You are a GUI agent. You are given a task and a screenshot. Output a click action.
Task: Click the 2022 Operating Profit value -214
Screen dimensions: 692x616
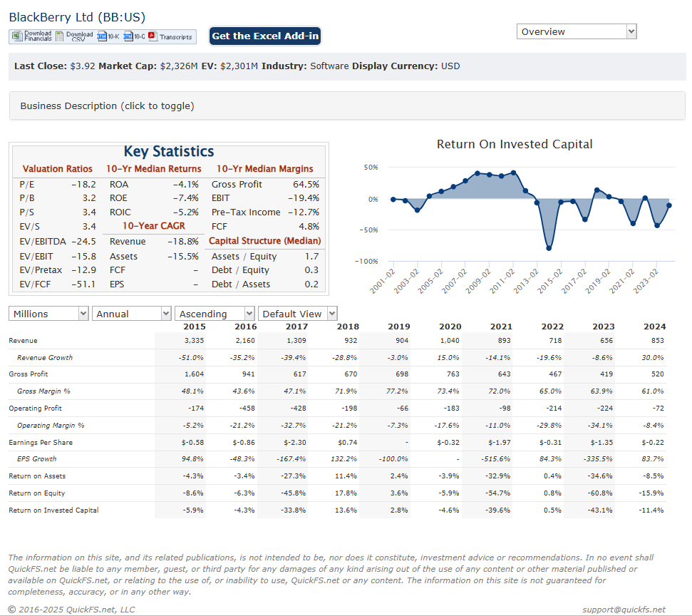pos(554,409)
